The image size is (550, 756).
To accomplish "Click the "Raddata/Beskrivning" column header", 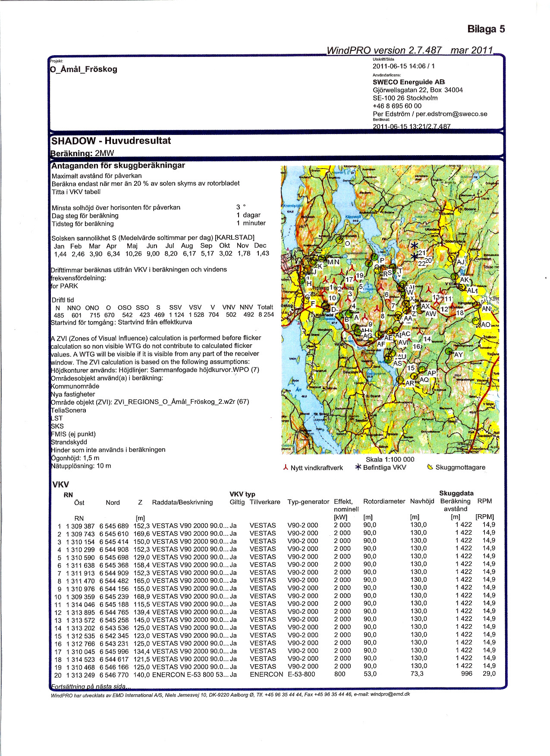I will pos(182,502).
